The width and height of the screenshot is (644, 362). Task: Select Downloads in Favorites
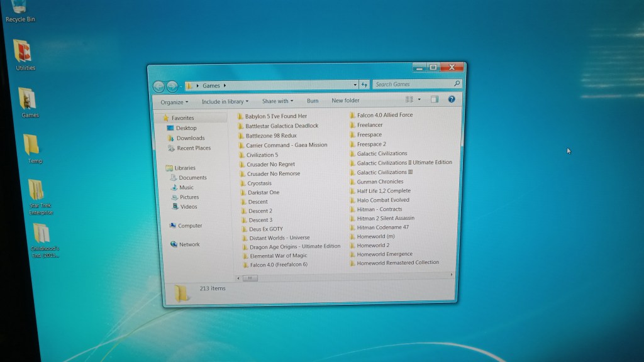click(190, 138)
